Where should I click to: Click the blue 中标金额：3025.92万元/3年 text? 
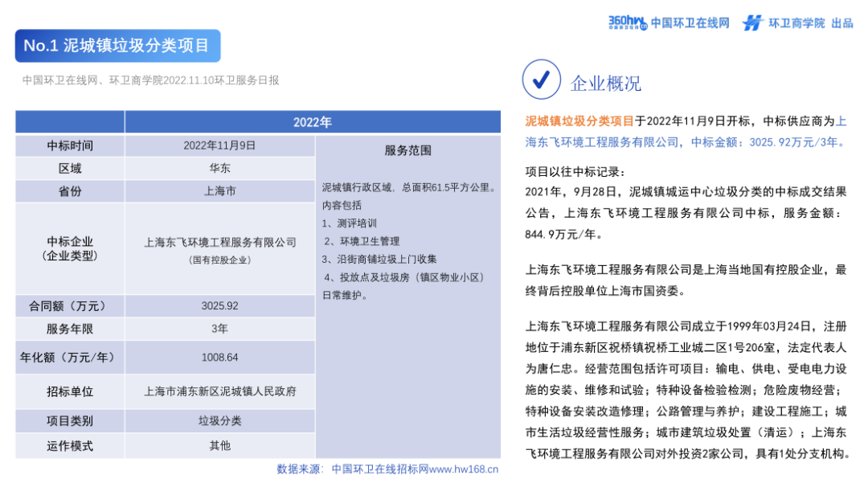pos(769,142)
